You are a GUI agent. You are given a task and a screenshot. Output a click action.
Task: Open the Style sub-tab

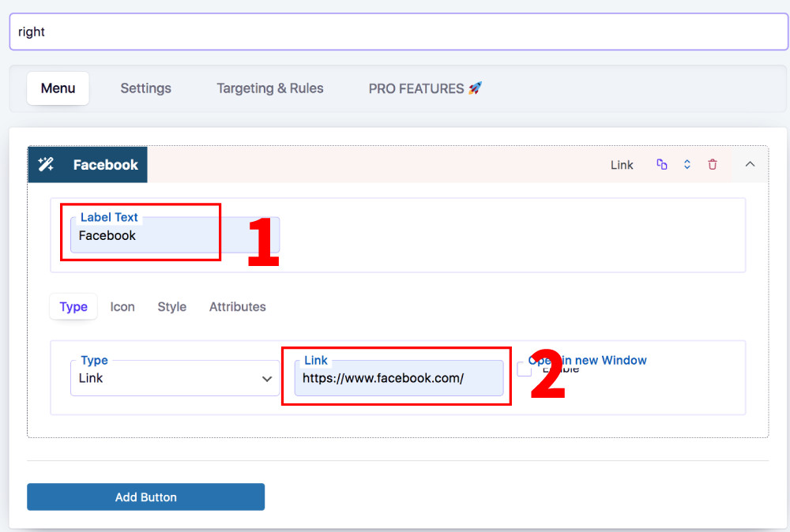[x=171, y=306]
